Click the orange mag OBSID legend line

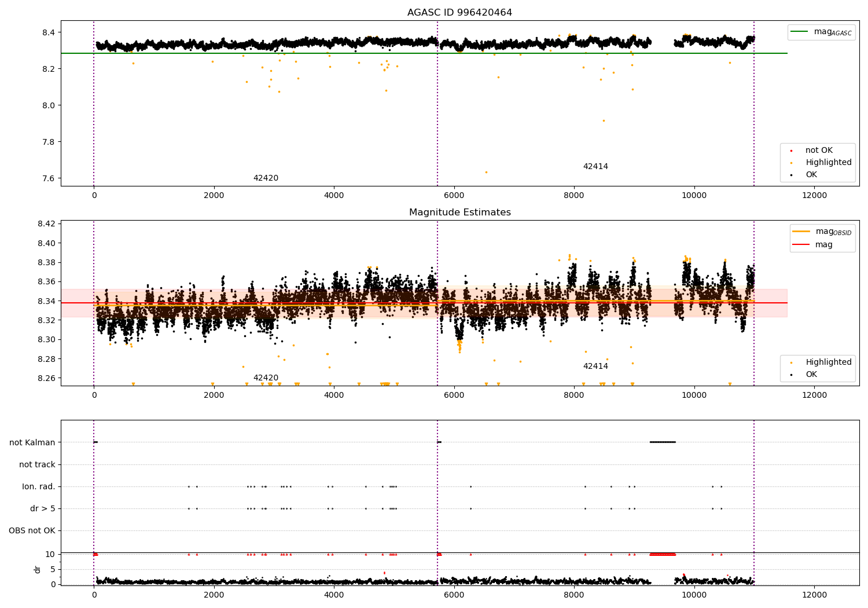(801, 232)
